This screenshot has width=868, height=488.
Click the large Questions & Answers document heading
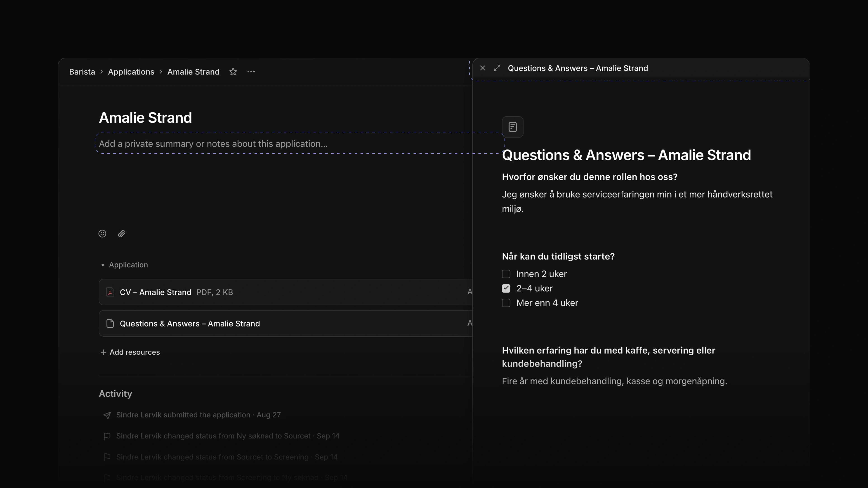click(x=626, y=155)
